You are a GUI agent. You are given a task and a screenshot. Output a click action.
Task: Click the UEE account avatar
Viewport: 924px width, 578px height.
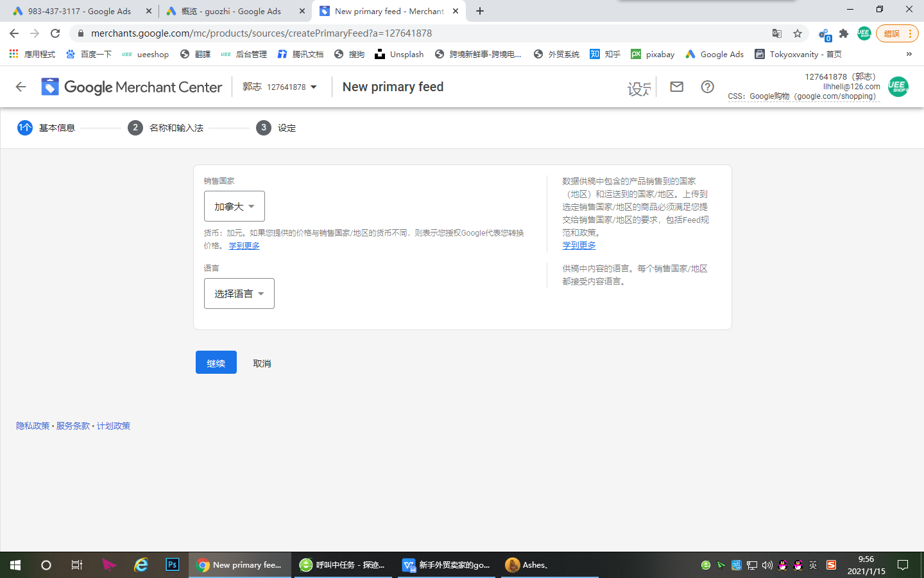(x=898, y=87)
